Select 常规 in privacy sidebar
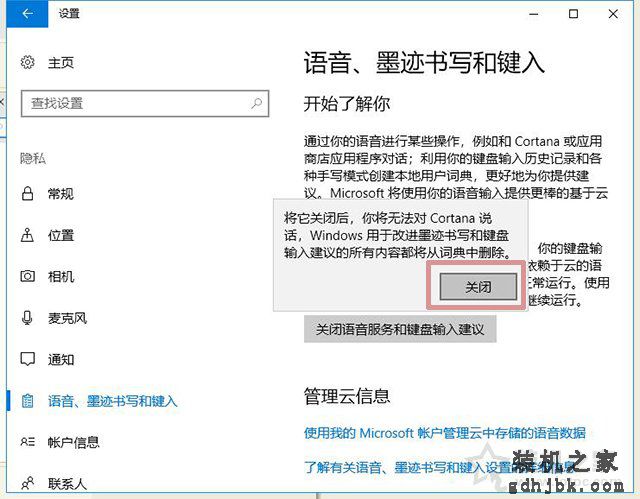 tap(61, 194)
